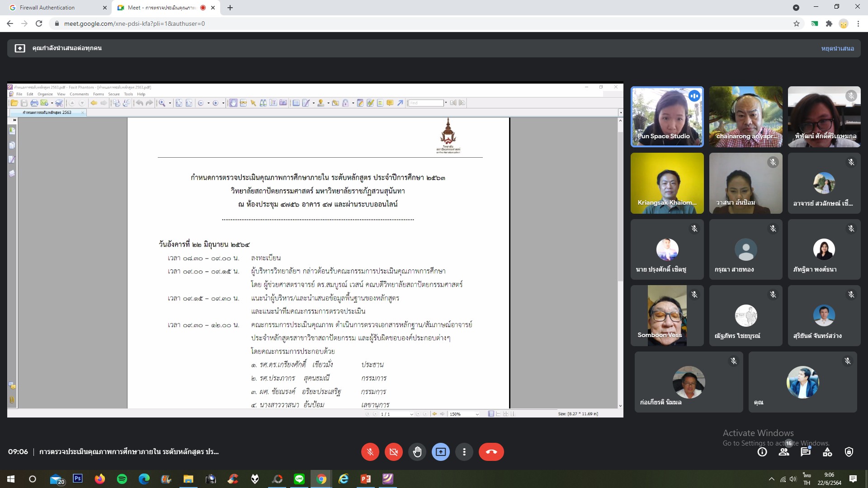Open a new browser tab
The width and height of the screenshot is (868, 488).
(x=230, y=8)
